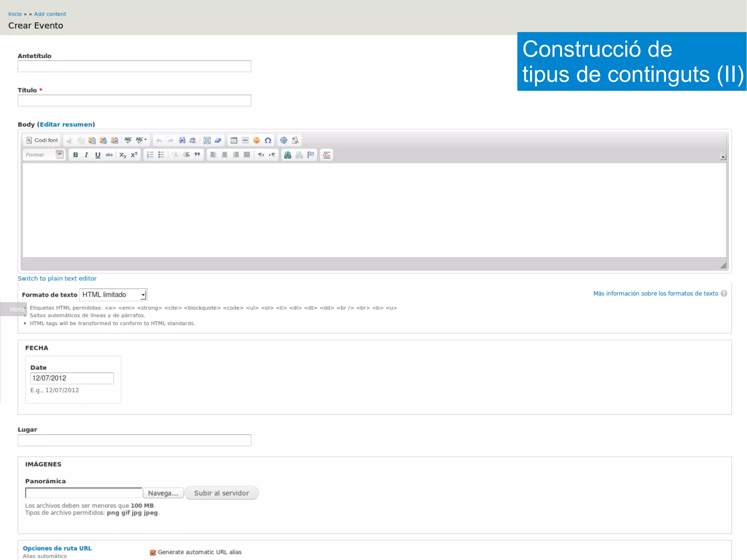Viewport: 747px width, 560px height.
Task: Center align text
Action: (225, 155)
